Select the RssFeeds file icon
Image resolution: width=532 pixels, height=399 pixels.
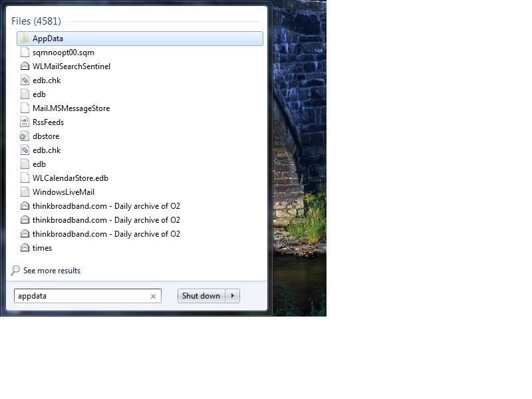25,122
